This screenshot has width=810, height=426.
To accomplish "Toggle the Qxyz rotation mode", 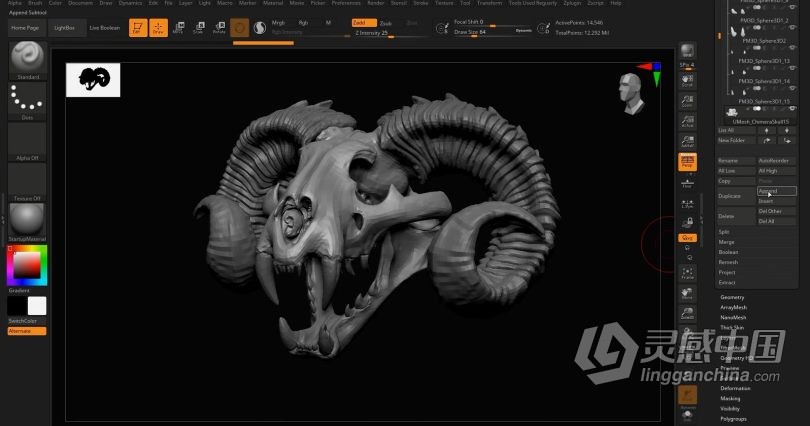I will click(687, 238).
